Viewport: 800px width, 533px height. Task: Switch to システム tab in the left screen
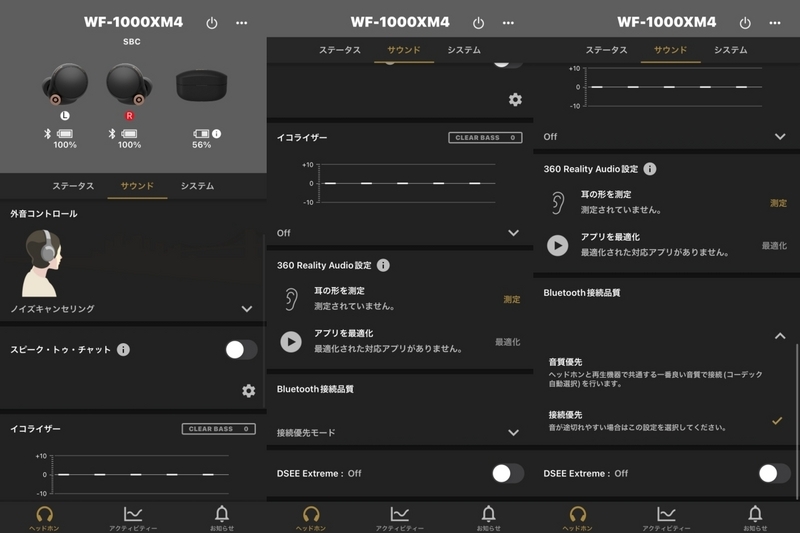point(197,186)
